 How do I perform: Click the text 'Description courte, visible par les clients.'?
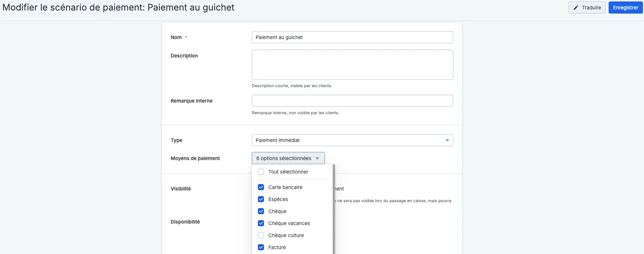[292, 86]
